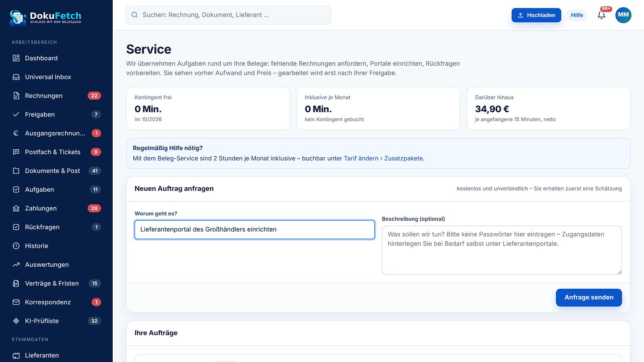The height and width of the screenshot is (362, 644).
Task: Click the Historie clock icon
Action: (16, 246)
